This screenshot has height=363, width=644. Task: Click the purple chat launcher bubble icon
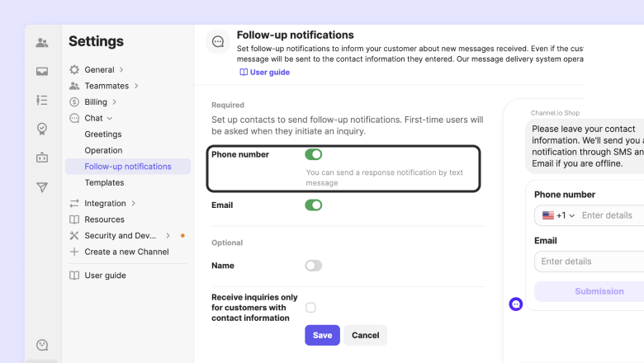point(516,304)
